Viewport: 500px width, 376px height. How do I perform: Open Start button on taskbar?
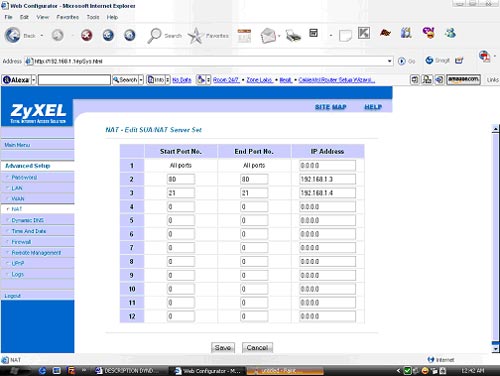pyautogui.click(x=14, y=371)
